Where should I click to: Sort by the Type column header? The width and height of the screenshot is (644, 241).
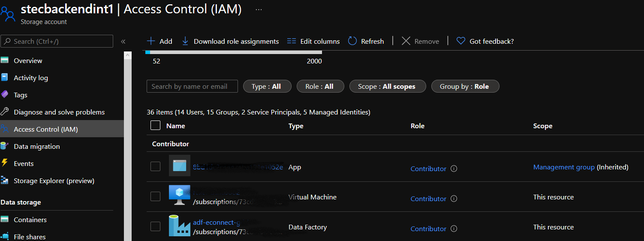[x=296, y=126]
